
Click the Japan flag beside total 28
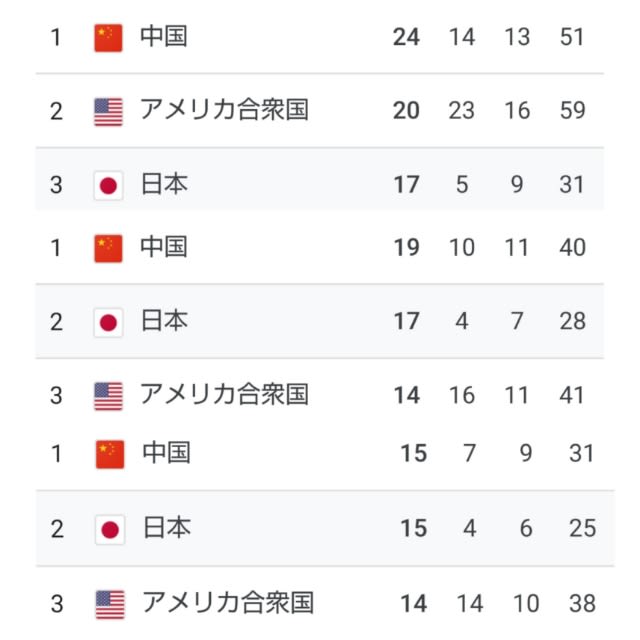(108, 322)
